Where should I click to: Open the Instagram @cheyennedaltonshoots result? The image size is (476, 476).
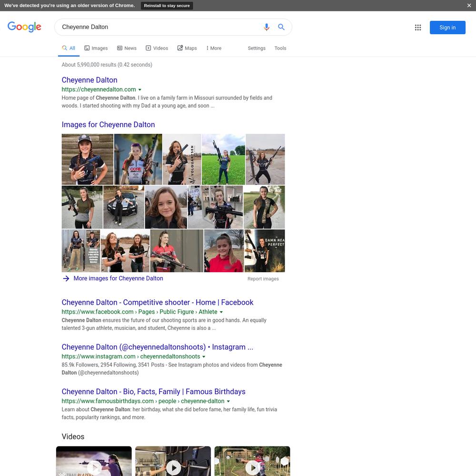click(157, 347)
